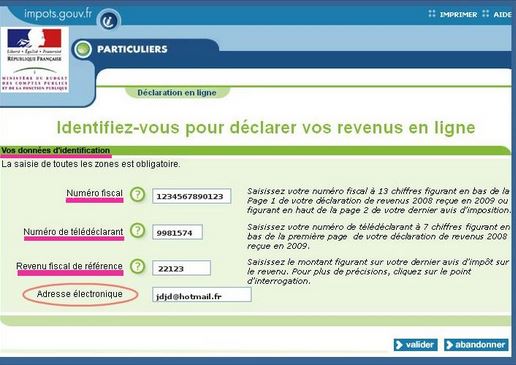Click the IMPRIMER link
This screenshot has width=516, height=365.
(458, 15)
